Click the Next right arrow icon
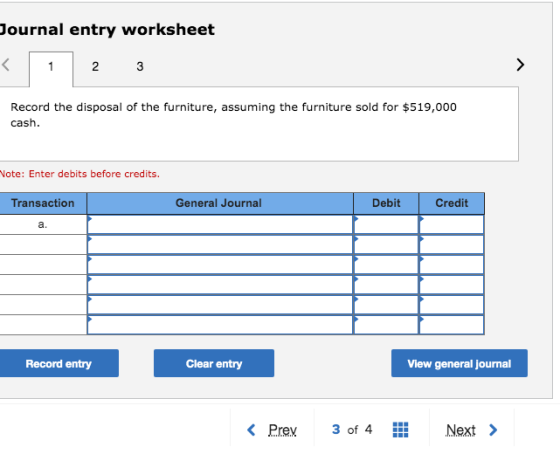 coord(493,430)
